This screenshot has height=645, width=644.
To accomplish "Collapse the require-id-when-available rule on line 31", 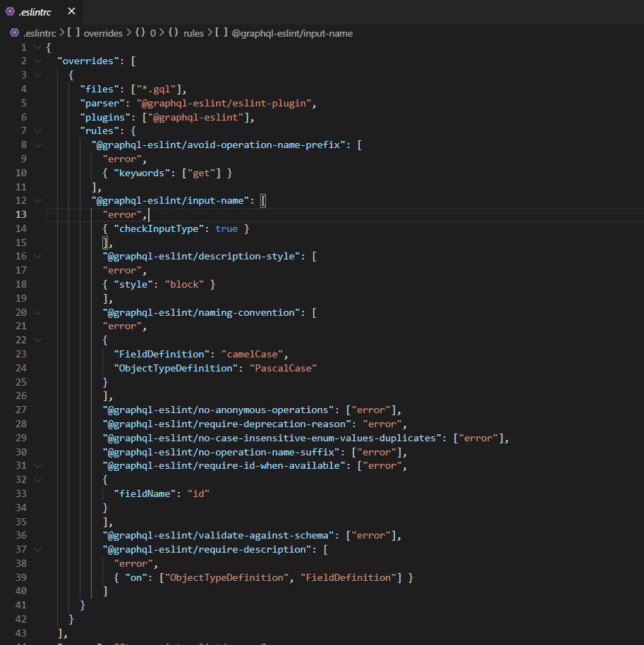I will [37, 466].
